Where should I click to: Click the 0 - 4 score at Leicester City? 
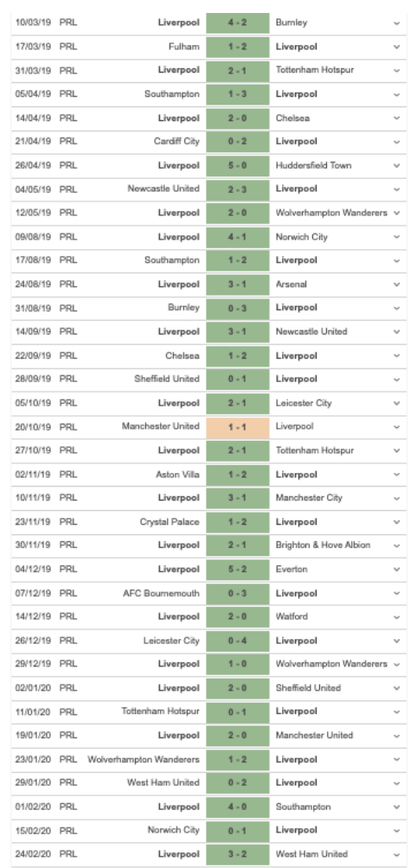[x=238, y=641]
